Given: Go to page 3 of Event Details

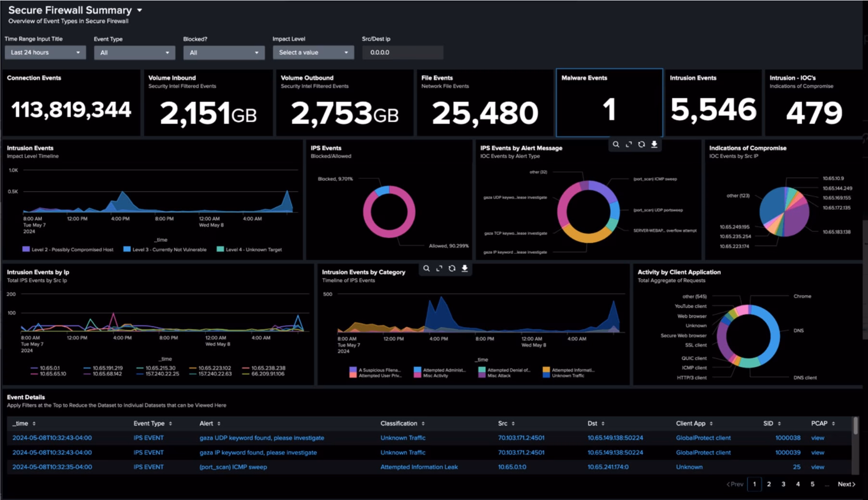Looking at the screenshot, I should (784, 484).
